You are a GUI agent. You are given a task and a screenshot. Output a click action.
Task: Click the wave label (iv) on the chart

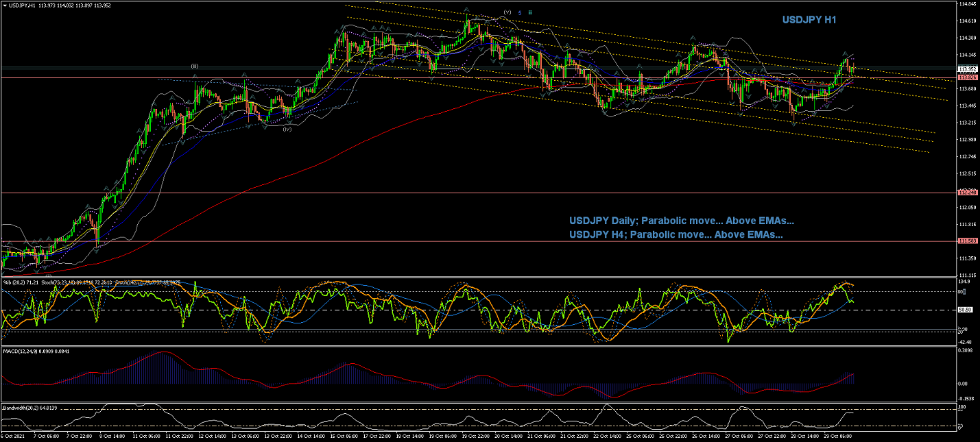point(287,128)
